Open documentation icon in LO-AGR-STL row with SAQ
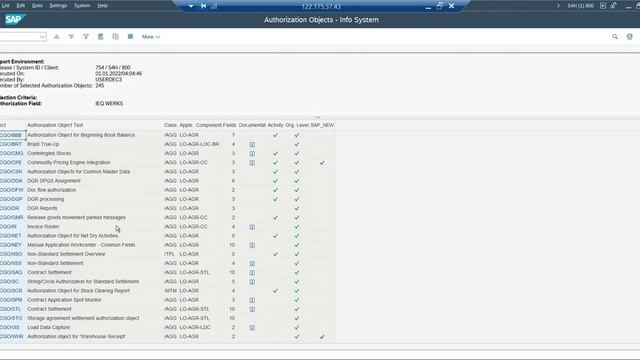Viewport: 640px width, 360px height. point(252,272)
